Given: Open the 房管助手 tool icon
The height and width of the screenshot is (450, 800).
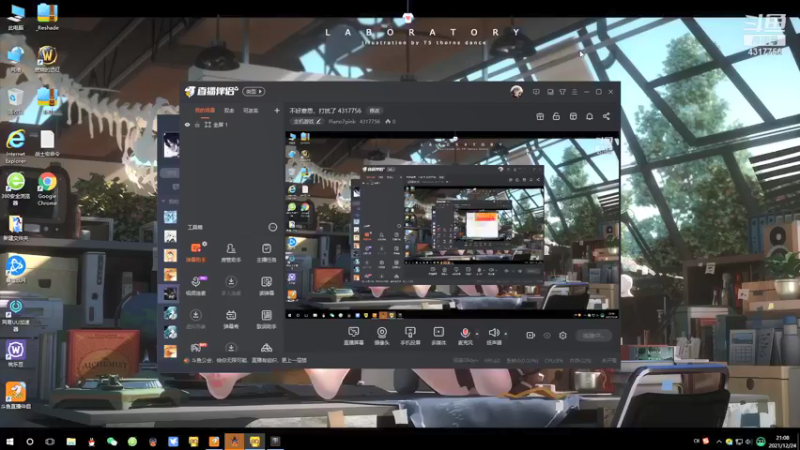Looking at the screenshot, I should click(x=231, y=252).
